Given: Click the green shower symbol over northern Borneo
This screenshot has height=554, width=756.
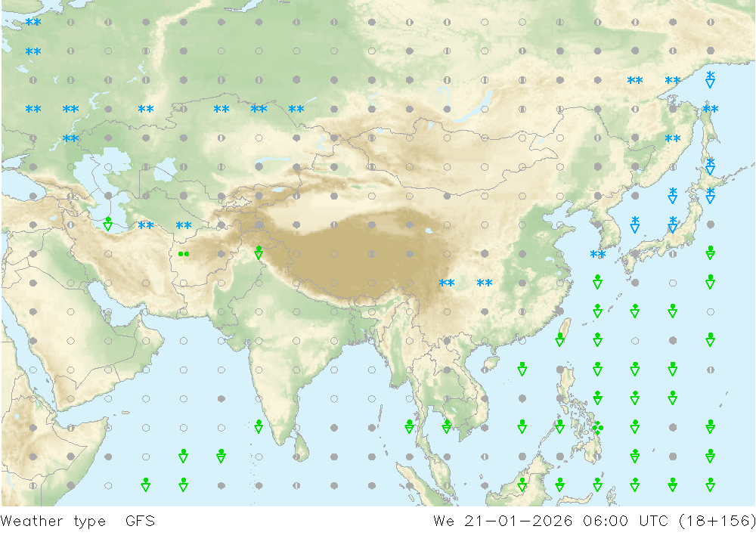Looking at the screenshot, I should [522, 484].
